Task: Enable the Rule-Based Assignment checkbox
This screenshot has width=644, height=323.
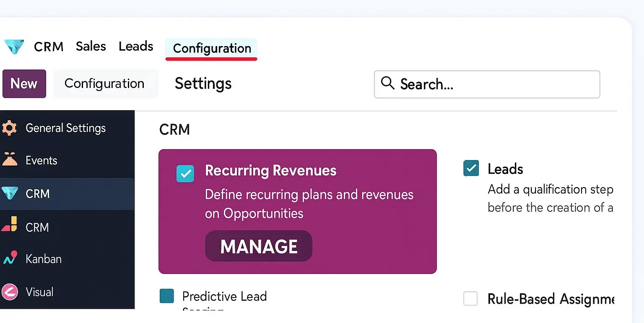Action: pos(470,299)
